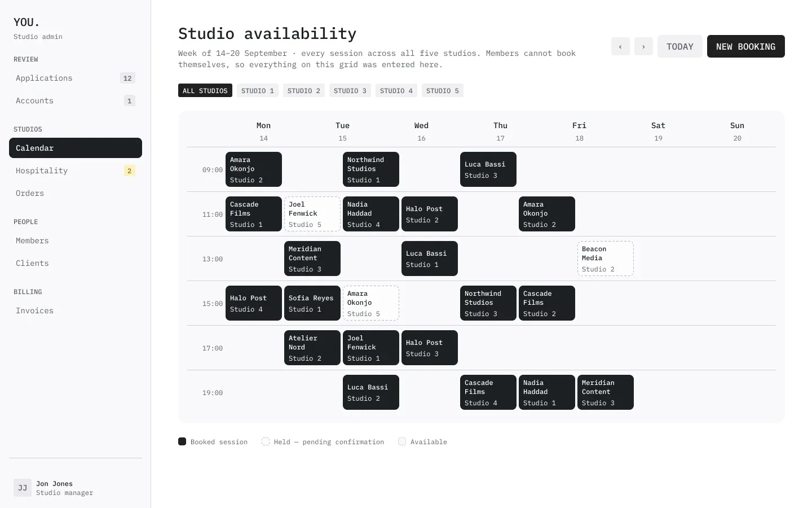
Task: Open Halo Post Studio 4 booking
Action: point(254,303)
